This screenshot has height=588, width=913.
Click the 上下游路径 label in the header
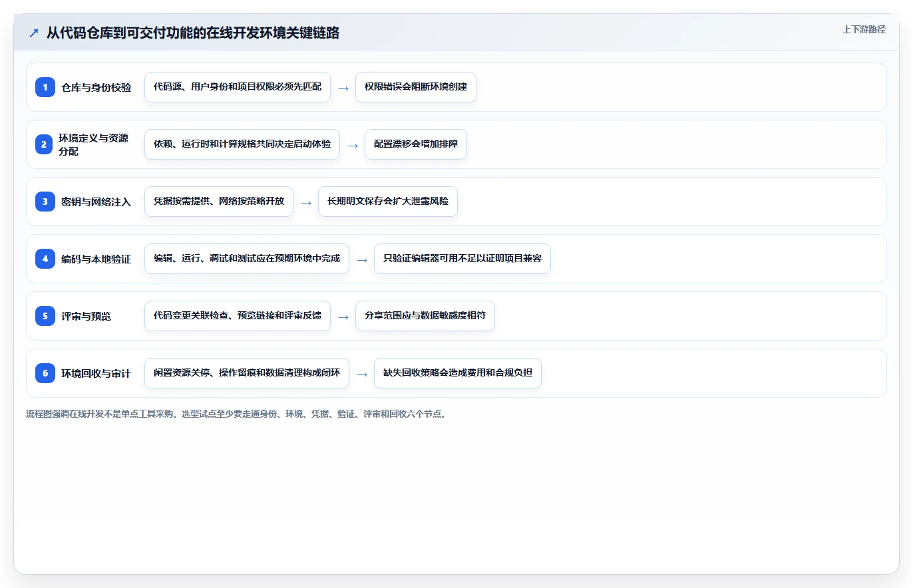click(x=864, y=29)
